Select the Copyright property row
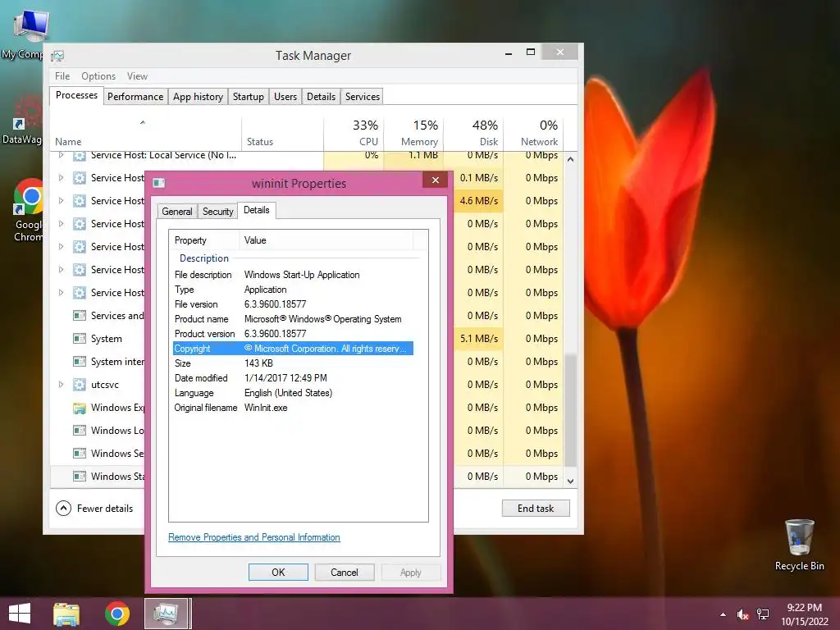This screenshot has height=630, width=840. click(x=293, y=349)
